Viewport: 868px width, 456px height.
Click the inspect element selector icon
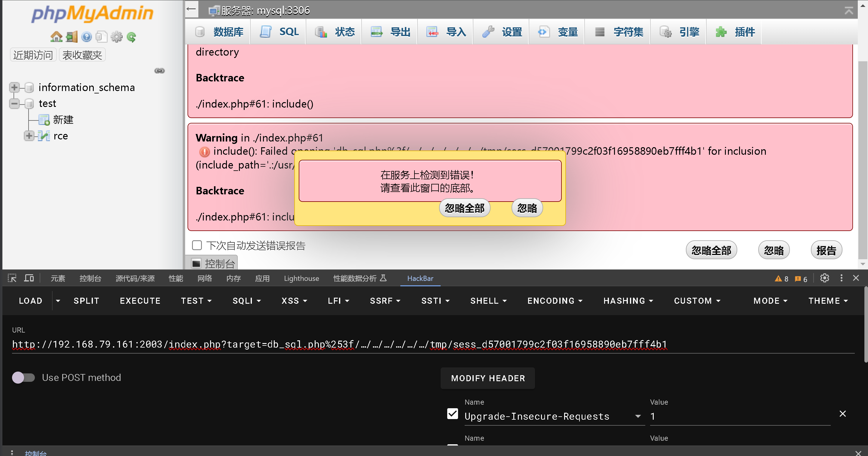(x=12, y=278)
